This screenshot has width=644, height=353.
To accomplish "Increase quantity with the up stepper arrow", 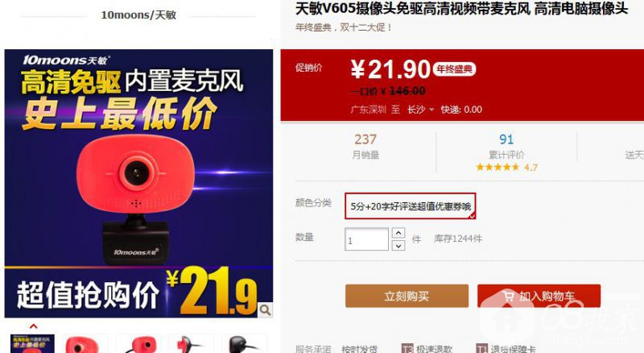I will [x=398, y=233].
